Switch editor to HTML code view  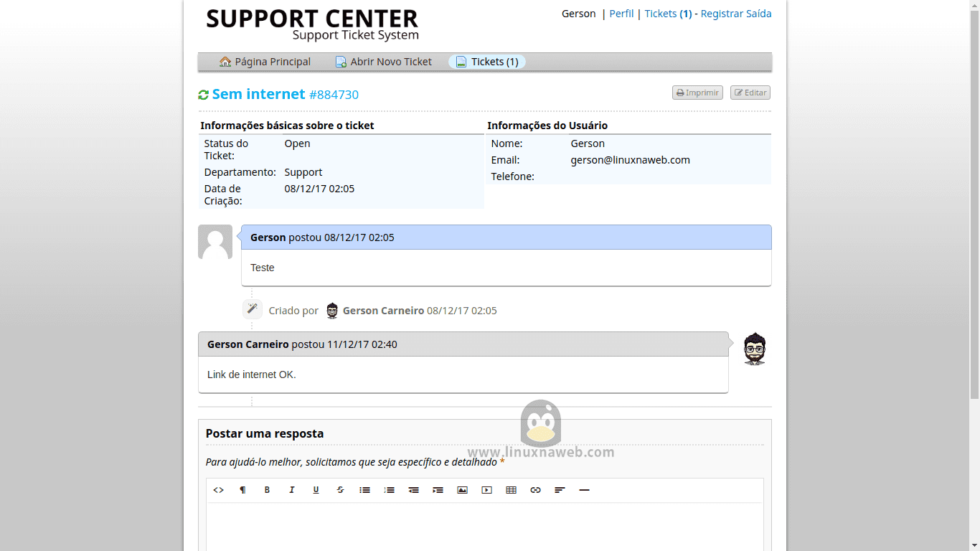pyautogui.click(x=219, y=490)
